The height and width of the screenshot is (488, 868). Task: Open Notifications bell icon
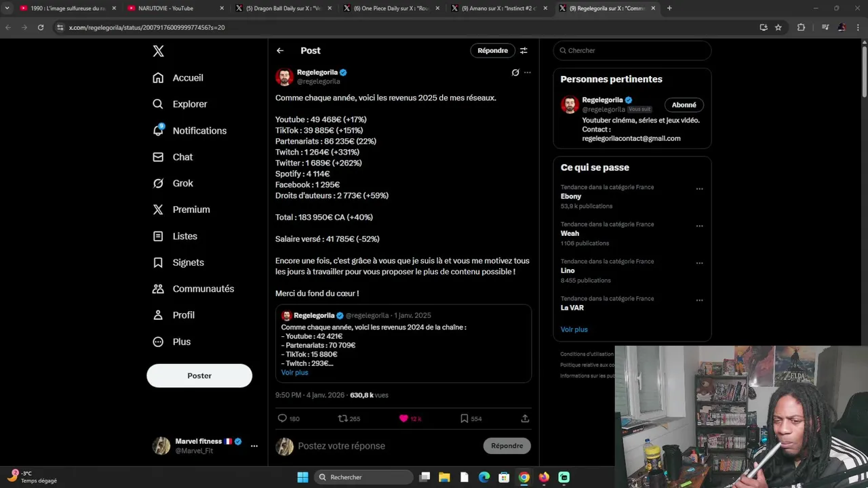pos(158,130)
